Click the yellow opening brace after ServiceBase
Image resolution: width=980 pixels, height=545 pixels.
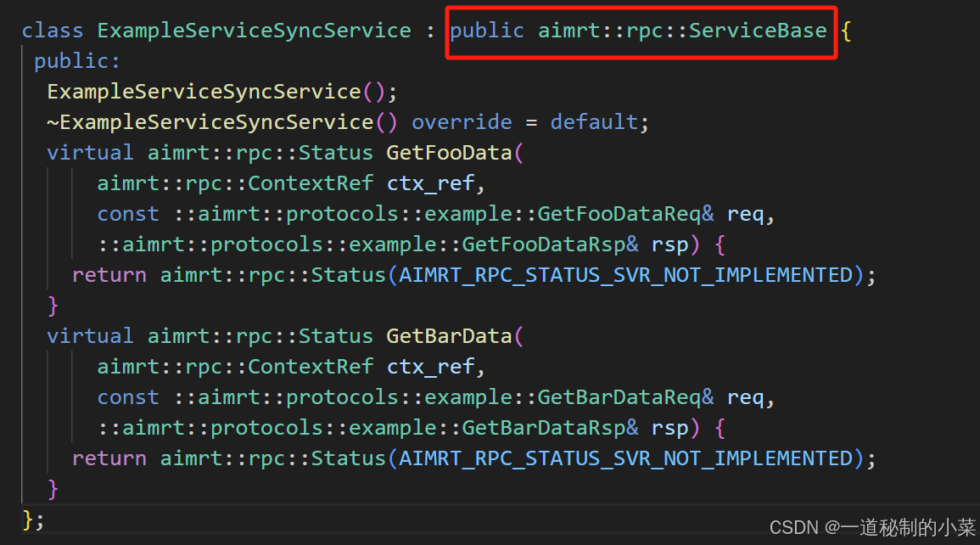[x=846, y=31]
